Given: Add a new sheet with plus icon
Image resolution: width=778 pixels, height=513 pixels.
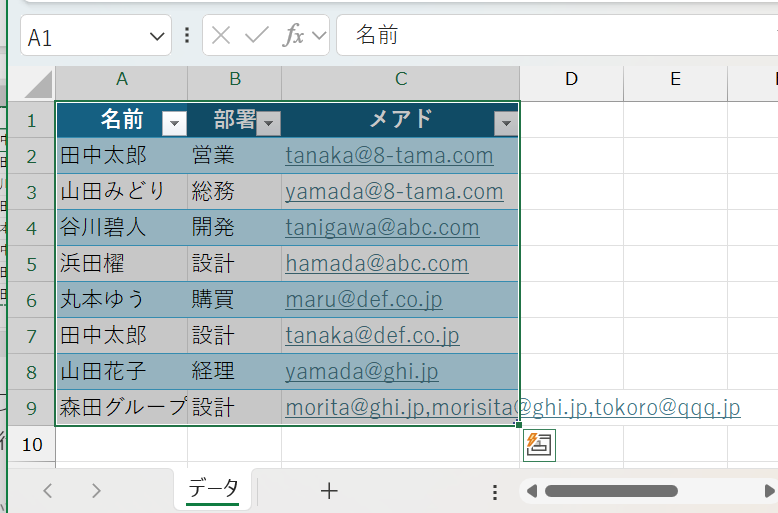Looking at the screenshot, I should click(329, 490).
